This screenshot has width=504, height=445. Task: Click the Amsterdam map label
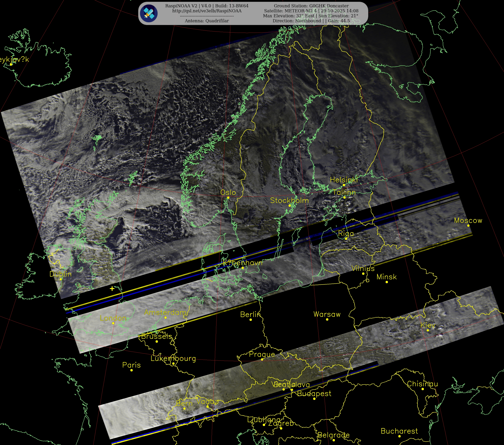pyautogui.click(x=165, y=313)
